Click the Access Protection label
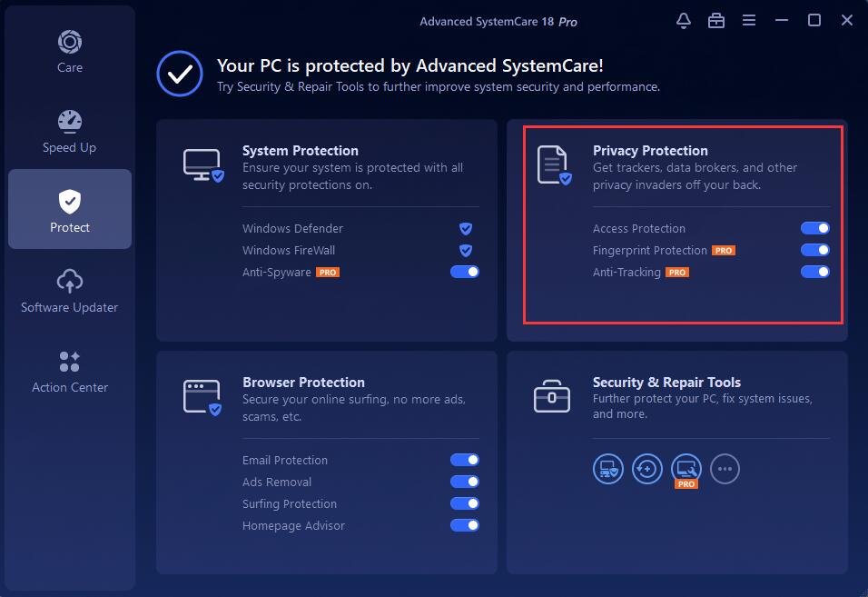868x597 pixels. click(x=639, y=228)
